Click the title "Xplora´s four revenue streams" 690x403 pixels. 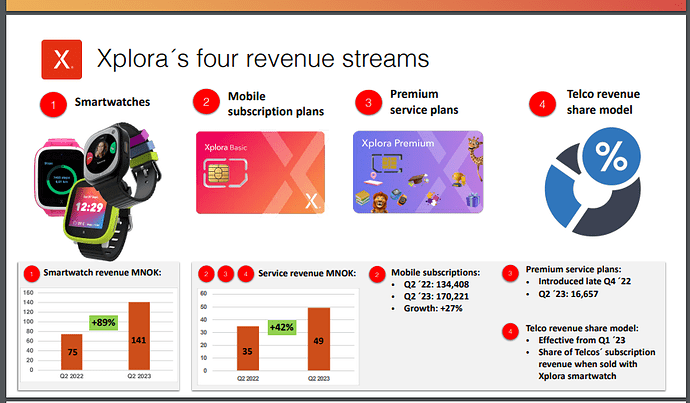263,59
